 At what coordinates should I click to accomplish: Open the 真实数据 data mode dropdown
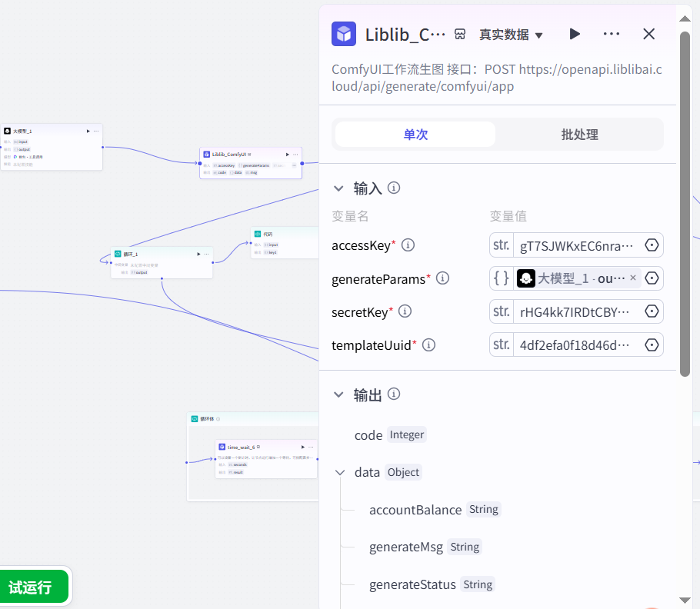pyautogui.click(x=511, y=35)
